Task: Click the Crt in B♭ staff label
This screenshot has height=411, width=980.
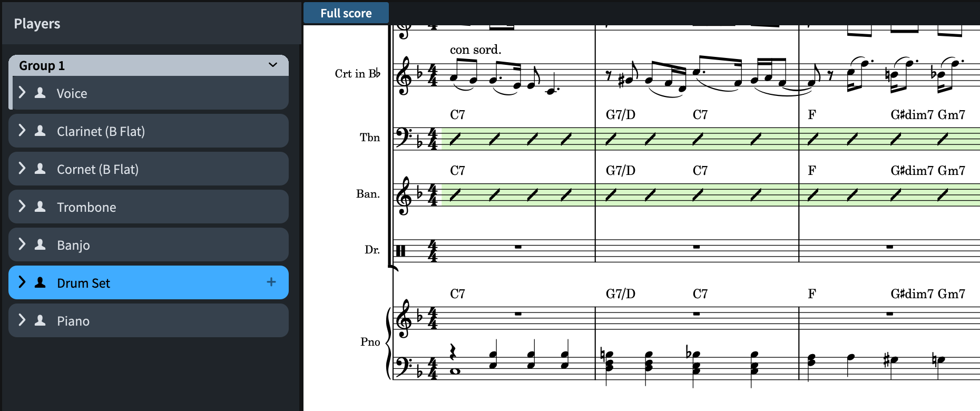Action: click(357, 73)
